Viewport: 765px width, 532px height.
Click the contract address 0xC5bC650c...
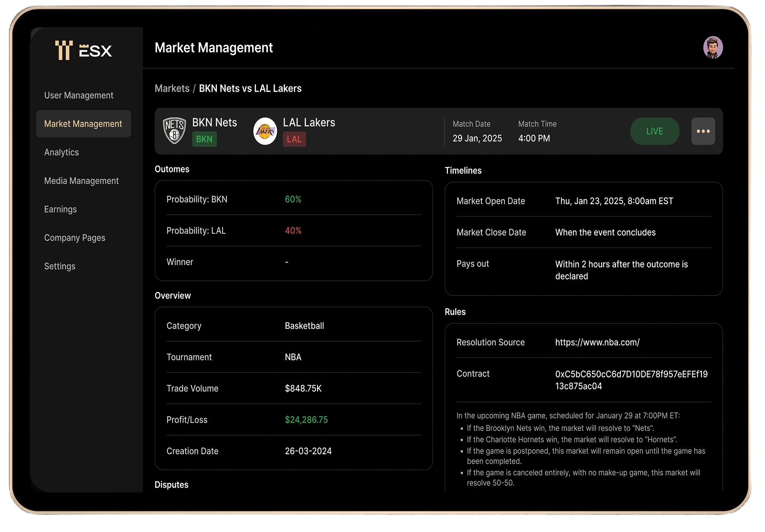point(631,380)
